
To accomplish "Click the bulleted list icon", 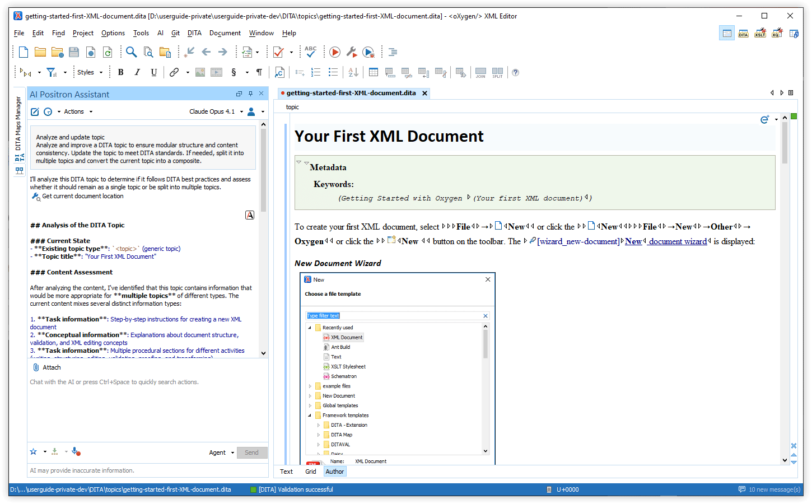I will pos(333,72).
